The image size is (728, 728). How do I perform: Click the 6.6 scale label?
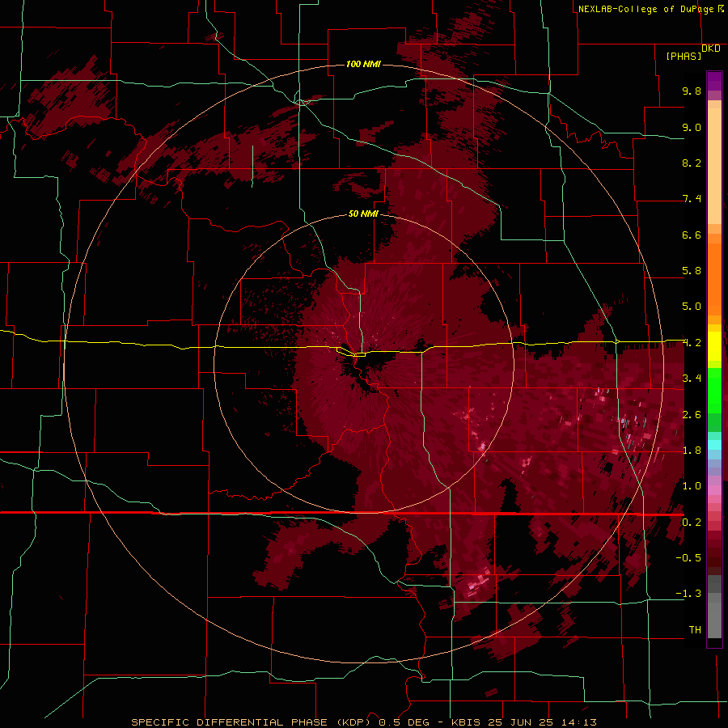[692, 235]
